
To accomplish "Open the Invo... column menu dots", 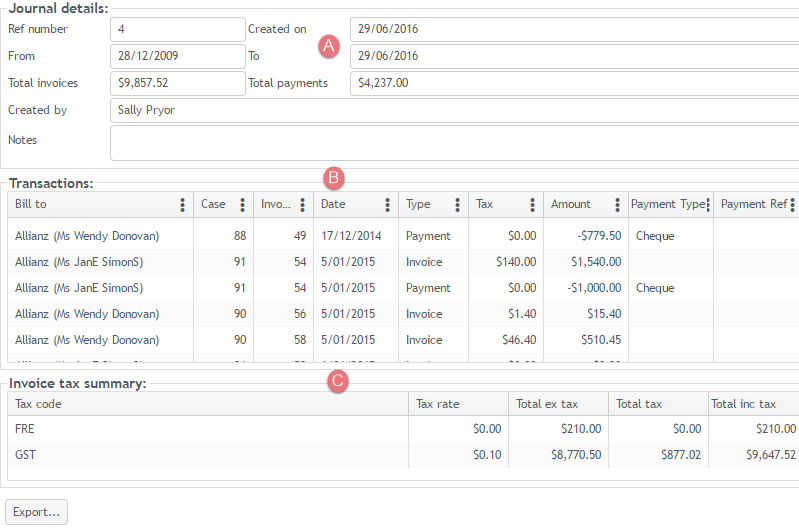I will (x=303, y=205).
